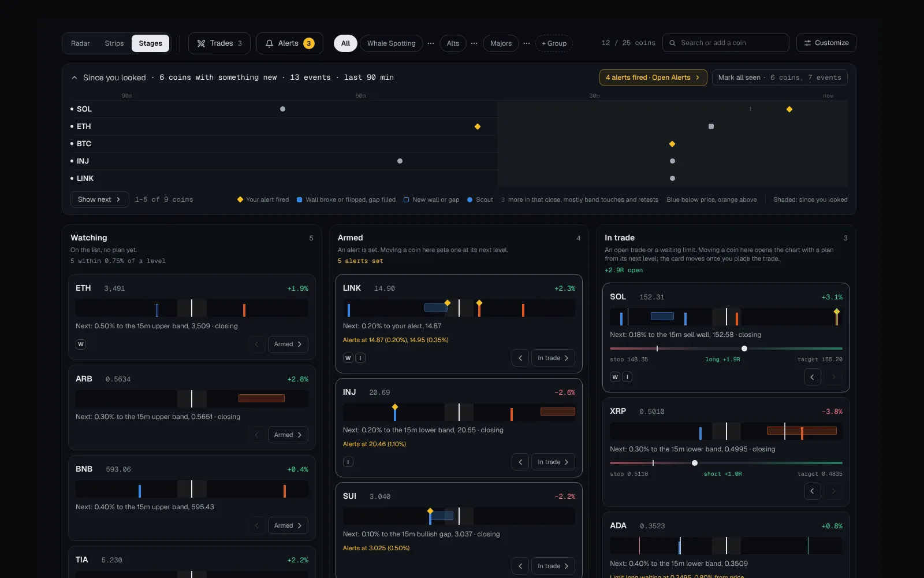Add a new group with + Group
Image resolution: width=924 pixels, height=578 pixels.
(554, 43)
